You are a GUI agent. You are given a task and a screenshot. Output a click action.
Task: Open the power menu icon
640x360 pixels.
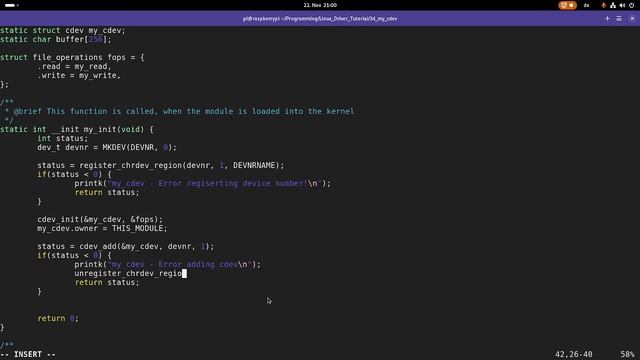pos(631,5)
